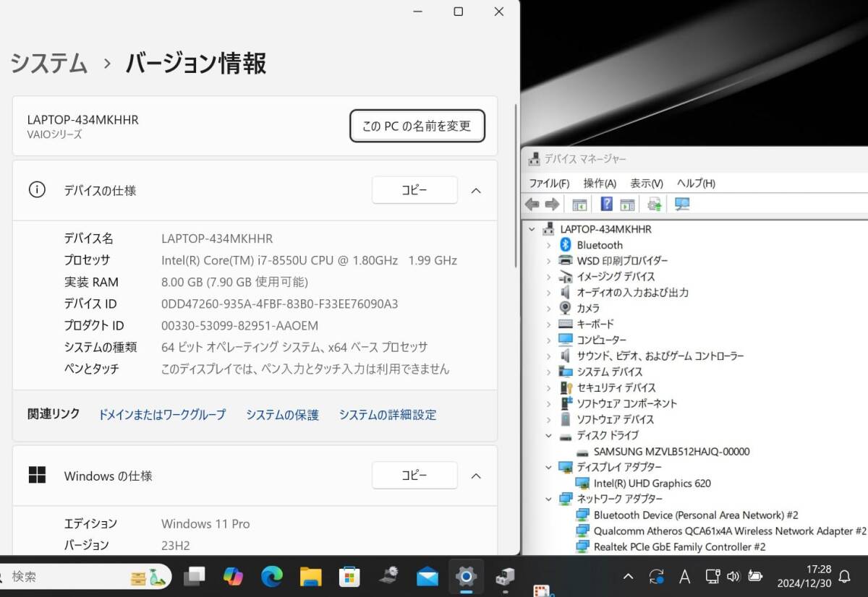Copy the device specifications with コピー button

[x=414, y=190]
